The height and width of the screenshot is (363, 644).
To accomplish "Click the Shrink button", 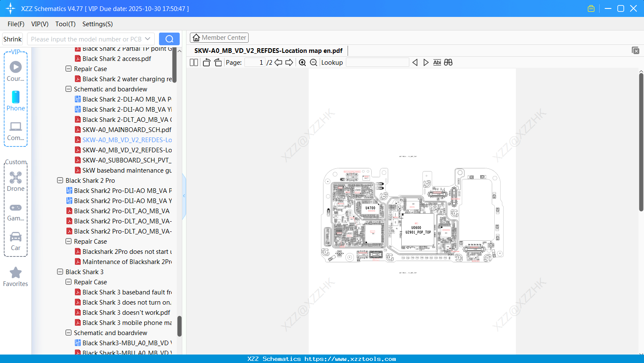I will [x=12, y=38].
